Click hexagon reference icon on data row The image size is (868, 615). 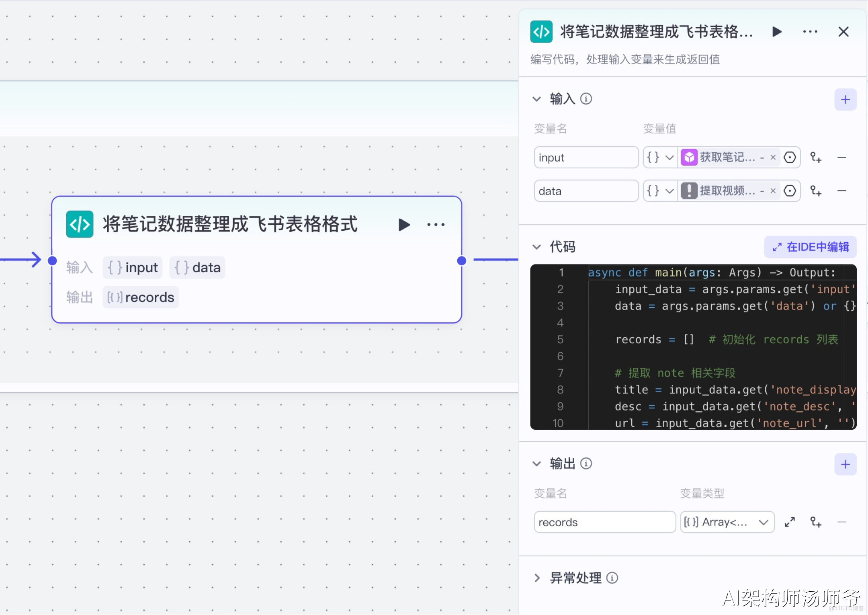tap(790, 191)
